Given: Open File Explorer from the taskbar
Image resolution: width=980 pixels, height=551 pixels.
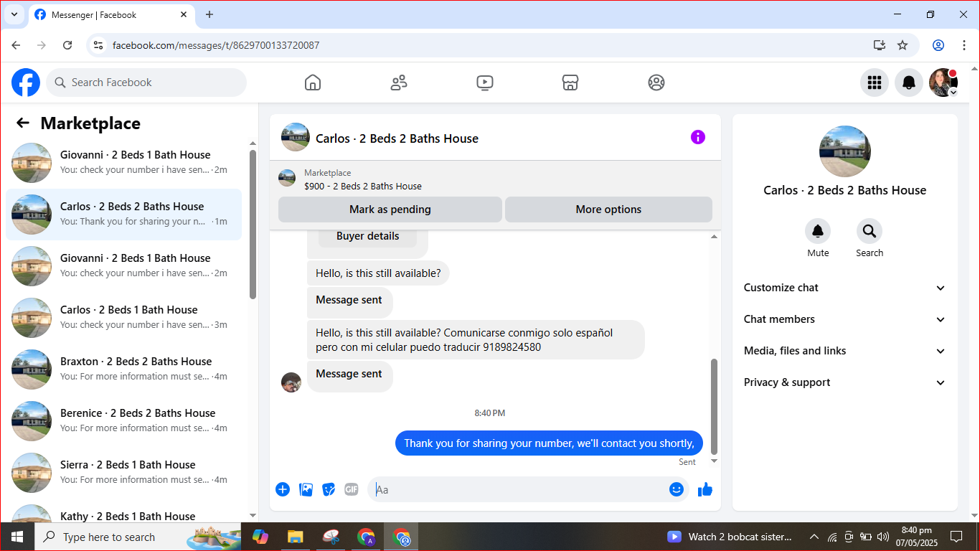Looking at the screenshot, I should pos(295,537).
